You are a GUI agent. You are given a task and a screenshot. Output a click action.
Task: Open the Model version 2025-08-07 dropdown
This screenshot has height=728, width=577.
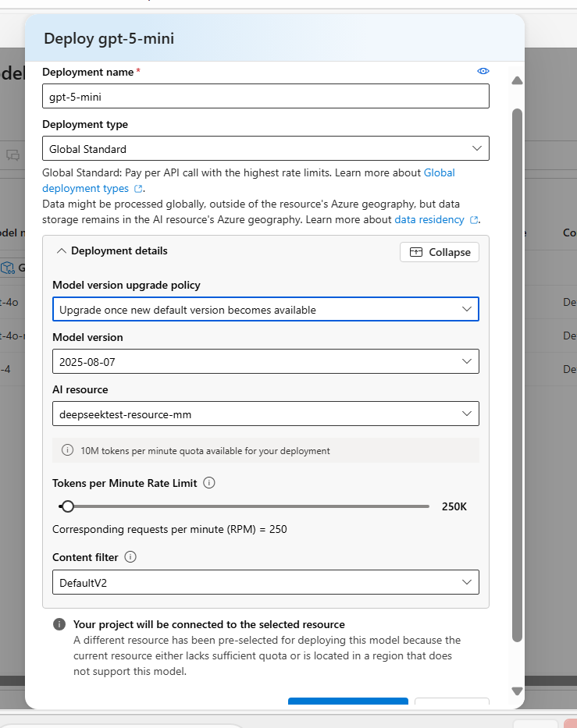[265, 362]
